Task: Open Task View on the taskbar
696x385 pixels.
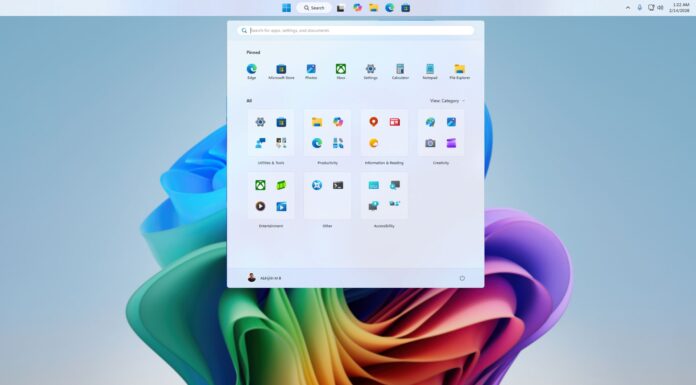Action: (x=340, y=8)
